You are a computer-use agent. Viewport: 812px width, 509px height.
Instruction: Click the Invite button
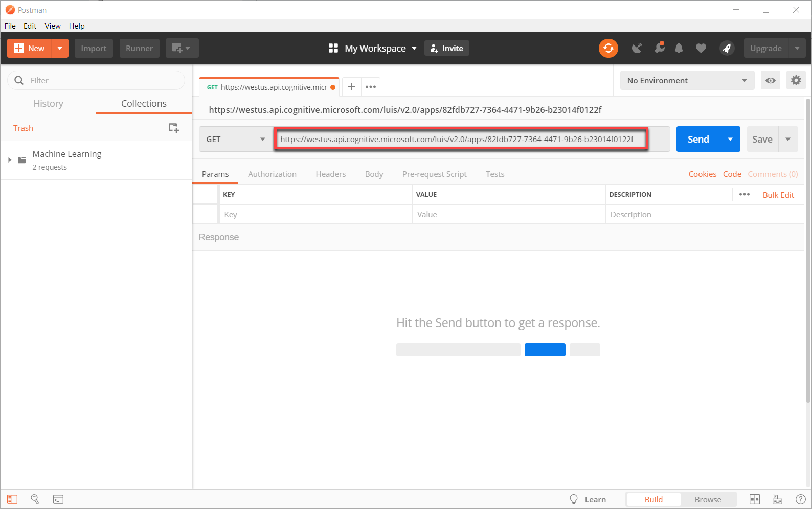pyautogui.click(x=447, y=48)
